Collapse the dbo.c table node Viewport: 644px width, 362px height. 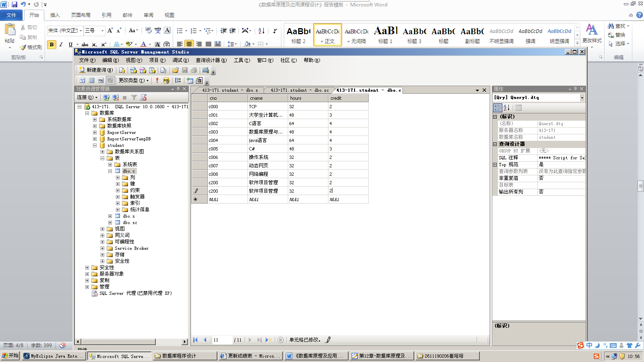pyautogui.click(x=110, y=171)
